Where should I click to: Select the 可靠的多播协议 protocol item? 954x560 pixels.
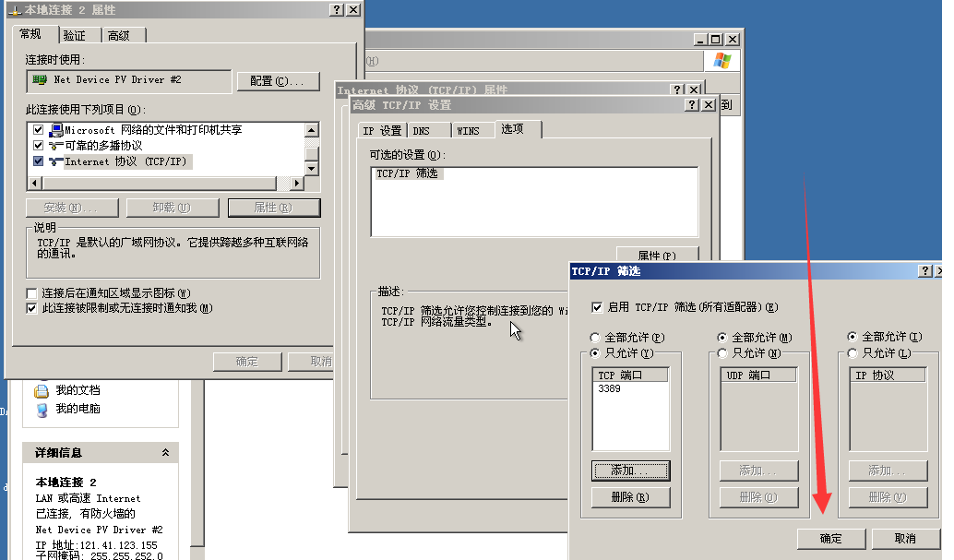click(x=102, y=146)
